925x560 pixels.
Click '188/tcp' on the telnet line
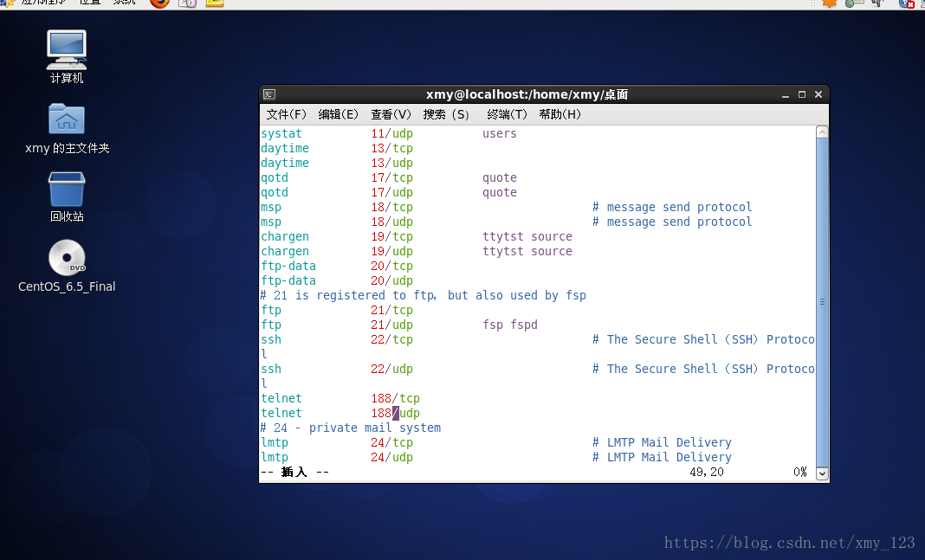tap(395, 398)
